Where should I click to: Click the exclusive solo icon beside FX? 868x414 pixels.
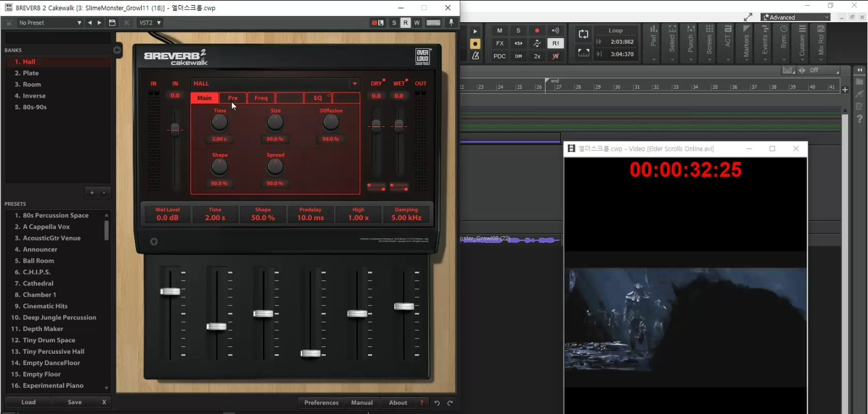point(518,43)
